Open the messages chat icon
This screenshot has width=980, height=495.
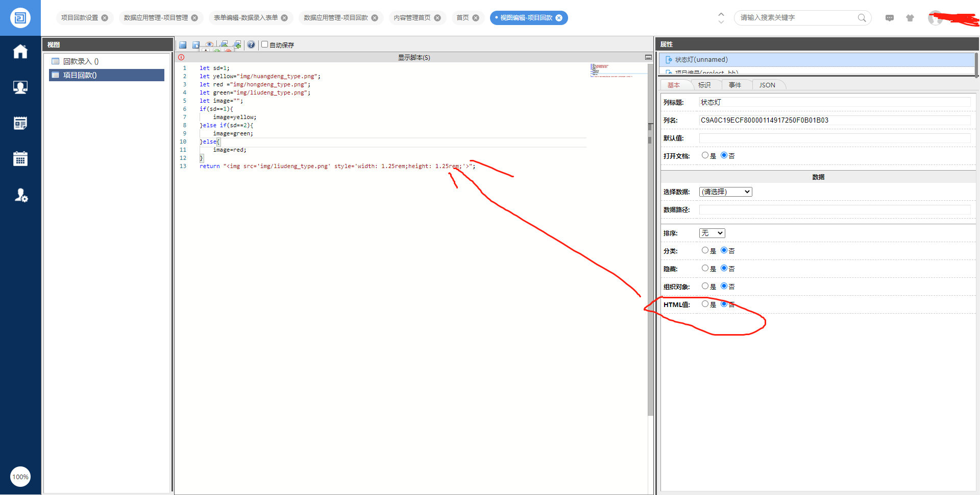[x=890, y=18]
